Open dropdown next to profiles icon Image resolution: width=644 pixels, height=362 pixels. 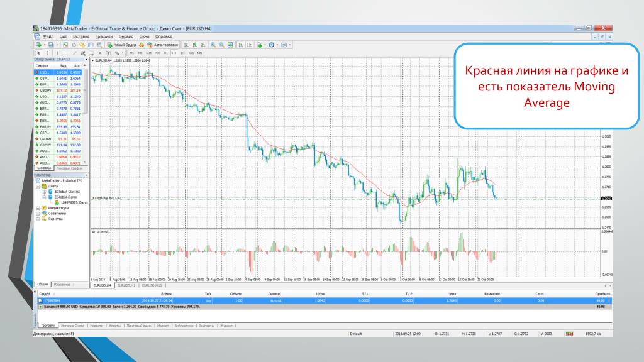57,45
